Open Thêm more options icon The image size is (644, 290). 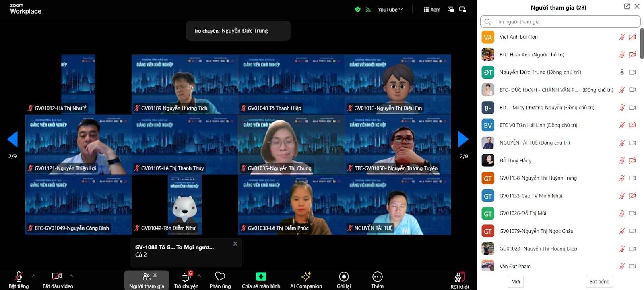coord(377,277)
